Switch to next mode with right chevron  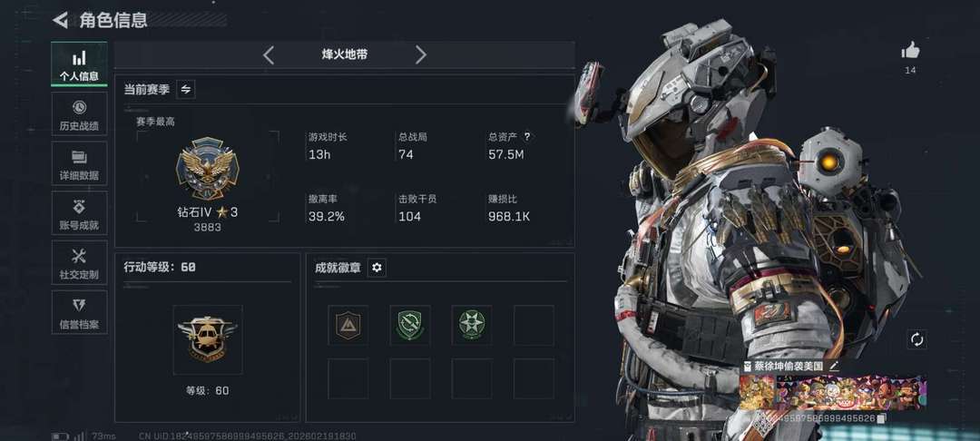coord(421,55)
